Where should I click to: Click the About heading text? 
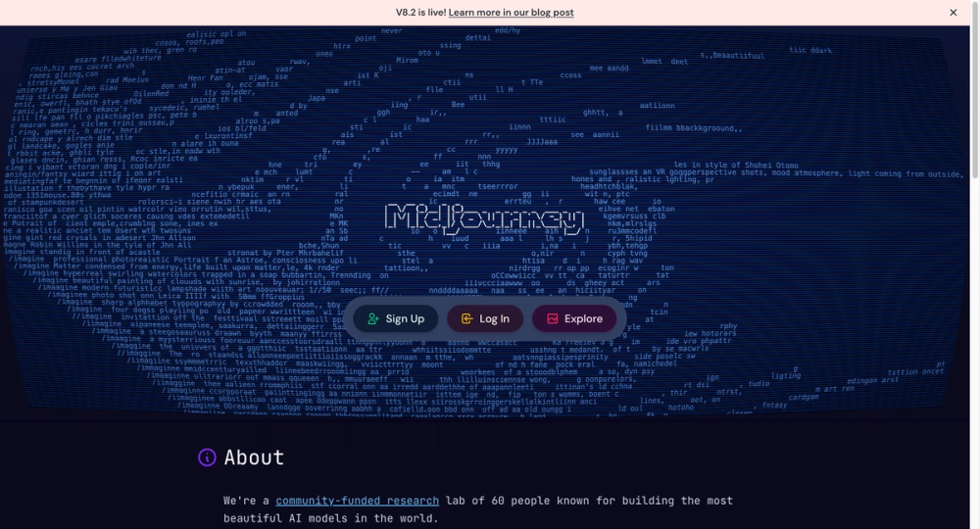[x=254, y=457]
